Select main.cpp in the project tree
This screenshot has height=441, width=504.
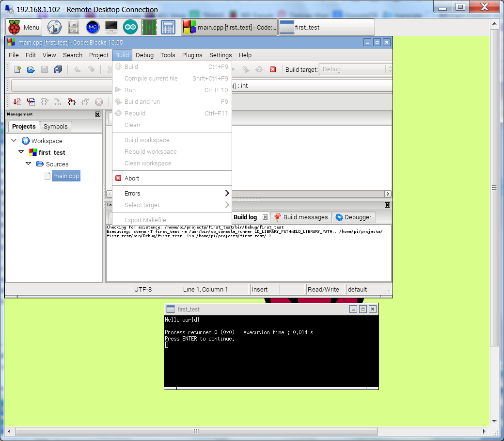(x=66, y=176)
